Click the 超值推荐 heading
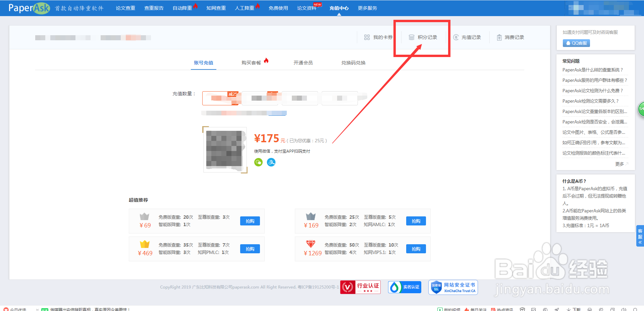This screenshot has height=311, width=644. click(x=138, y=200)
